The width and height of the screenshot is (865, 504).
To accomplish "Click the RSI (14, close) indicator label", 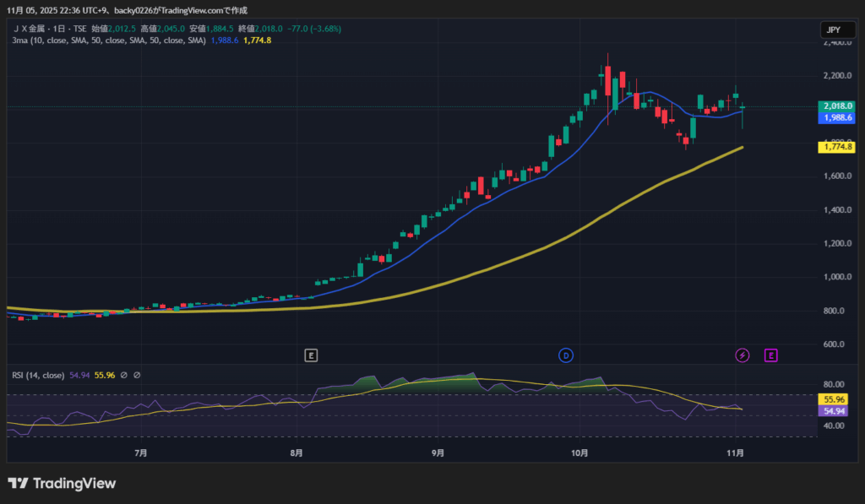I will (x=38, y=375).
